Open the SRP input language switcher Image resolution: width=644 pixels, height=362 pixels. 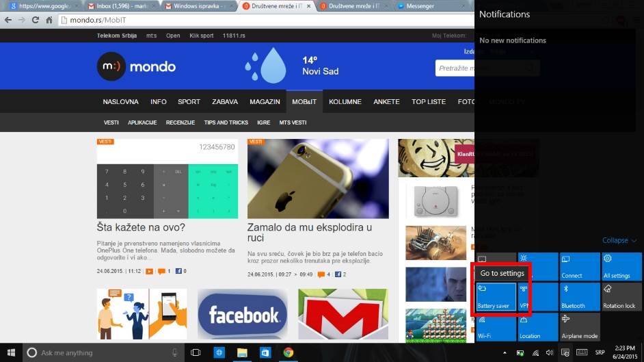tap(600, 353)
